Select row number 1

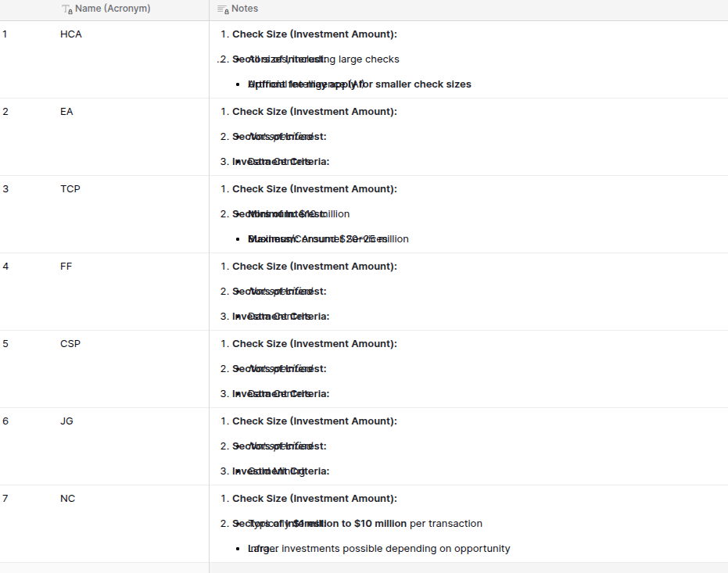(5, 34)
